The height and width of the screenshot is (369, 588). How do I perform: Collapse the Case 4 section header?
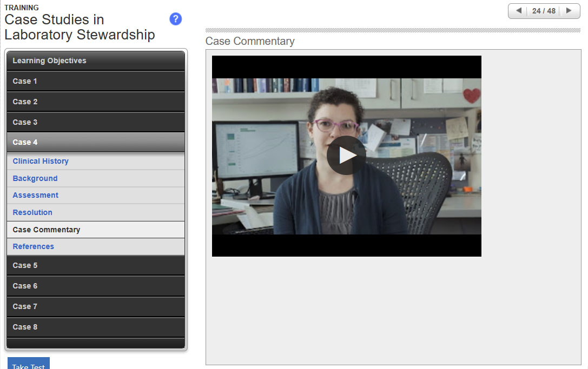point(96,142)
